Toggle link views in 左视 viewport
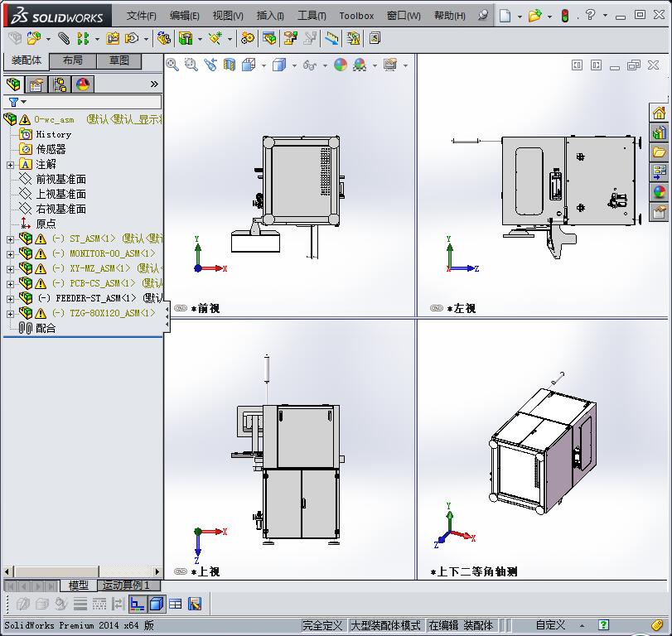This screenshot has width=672, height=636. click(x=437, y=308)
